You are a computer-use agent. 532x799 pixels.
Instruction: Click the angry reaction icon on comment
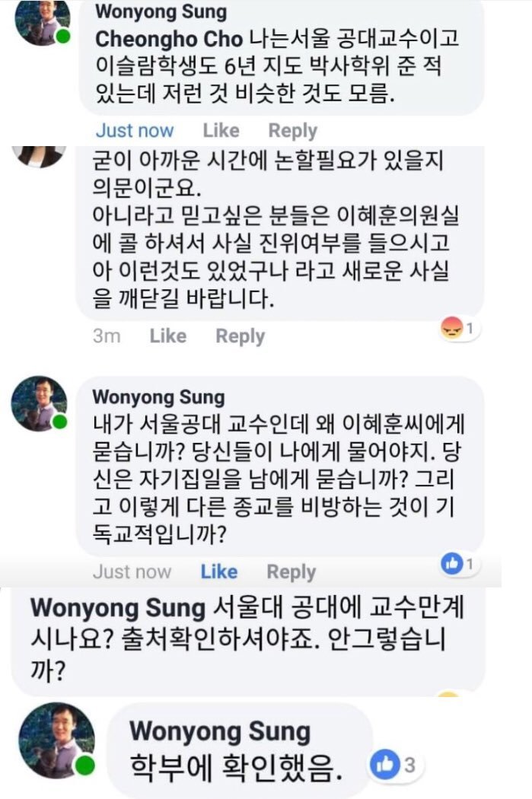451,328
